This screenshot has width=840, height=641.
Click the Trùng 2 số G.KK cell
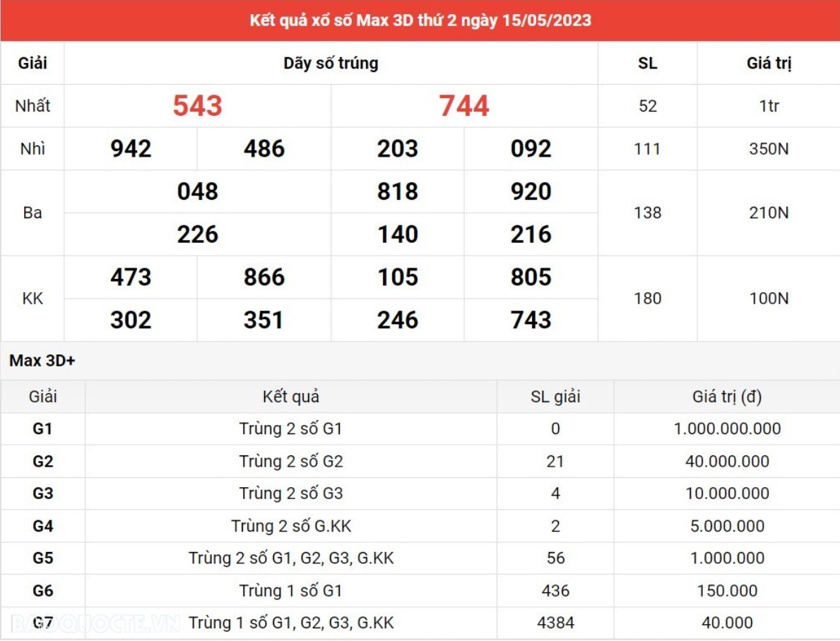pos(290,526)
